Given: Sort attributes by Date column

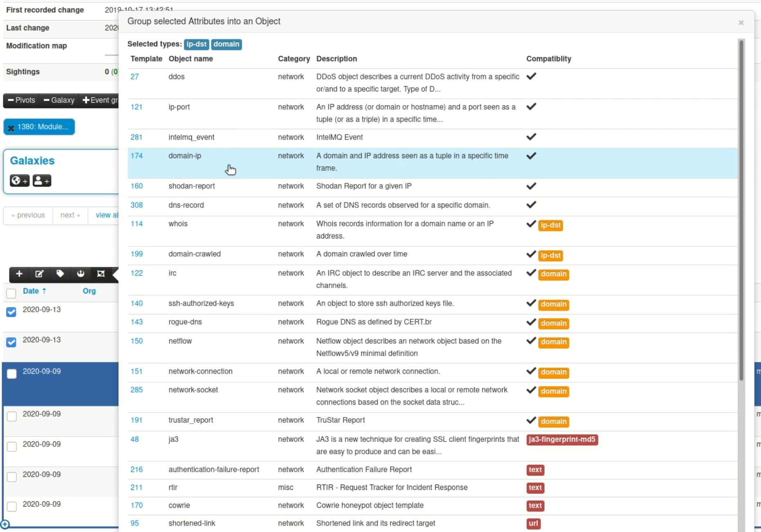Looking at the screenshot, I should click(31, 291).
